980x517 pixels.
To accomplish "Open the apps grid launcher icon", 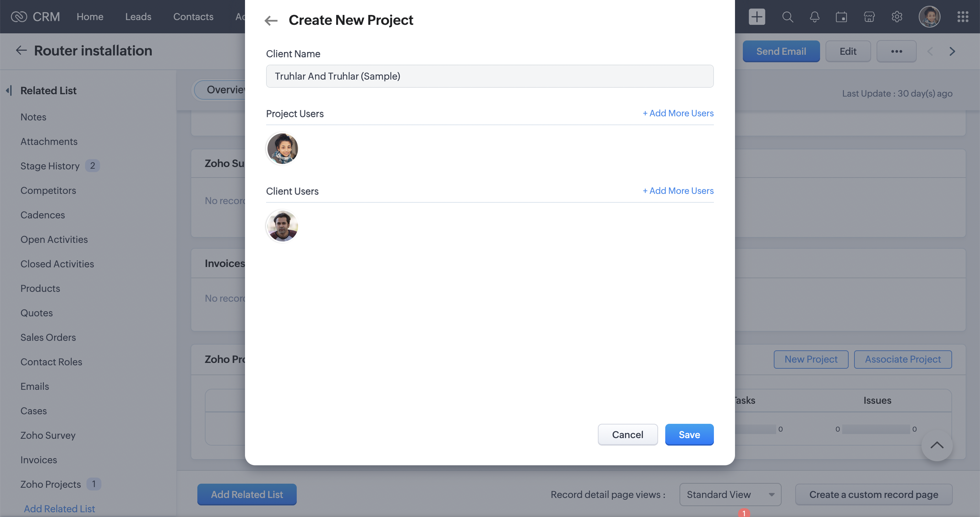I will coord(963,17).
